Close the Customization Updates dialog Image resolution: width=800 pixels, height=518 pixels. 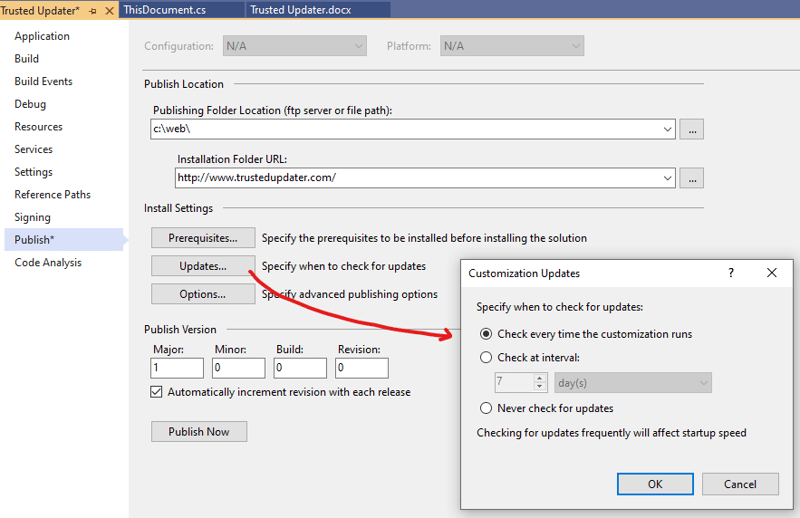click(772, 273)
